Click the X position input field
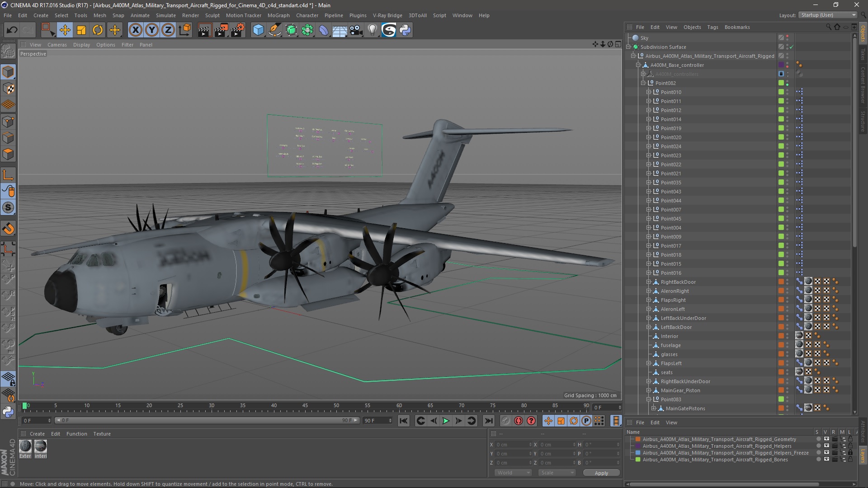Screen dimensions: 868x488 514,445
